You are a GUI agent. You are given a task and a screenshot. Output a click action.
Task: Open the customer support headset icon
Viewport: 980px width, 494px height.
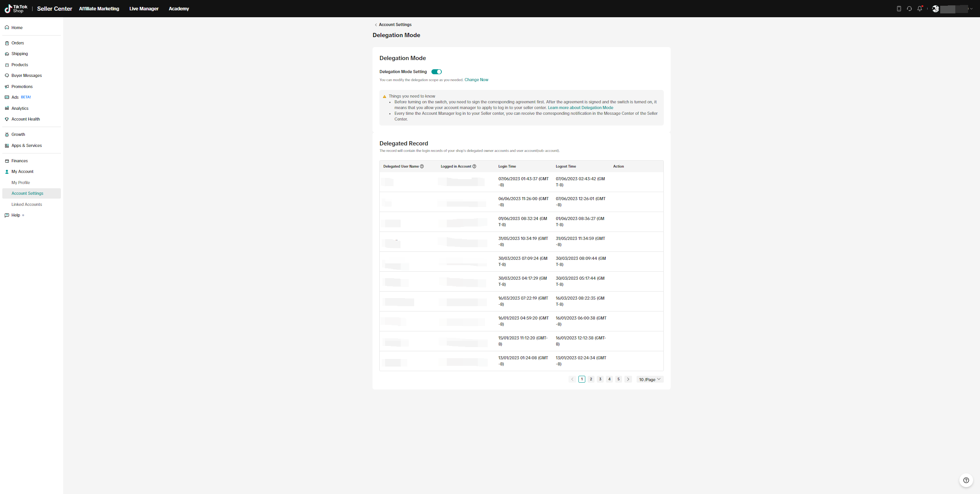(909, 8)
